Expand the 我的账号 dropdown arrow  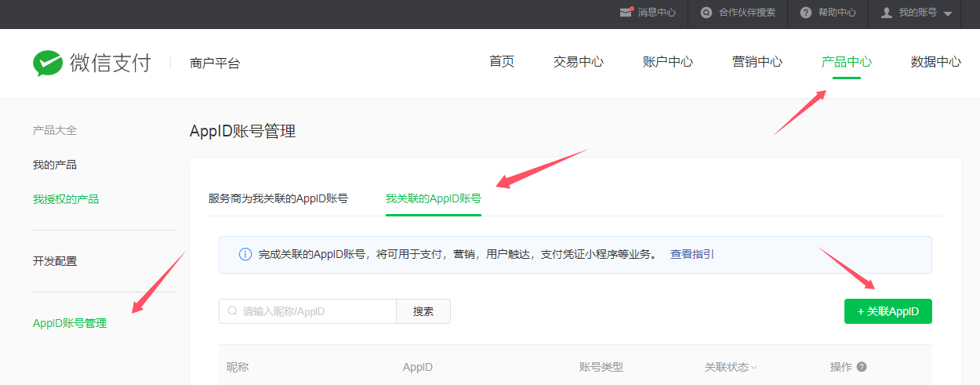click(x=948, y=14)
